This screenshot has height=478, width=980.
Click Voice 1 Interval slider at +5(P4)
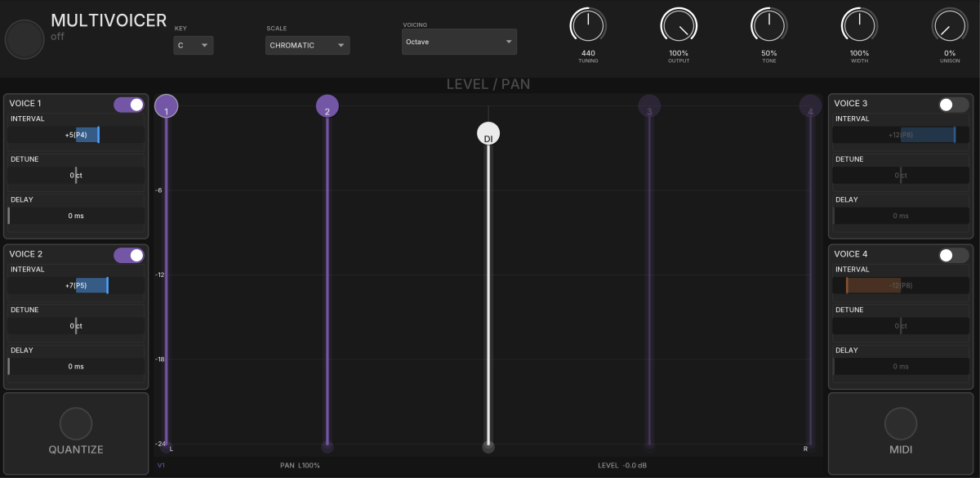(x=77, y=135)
